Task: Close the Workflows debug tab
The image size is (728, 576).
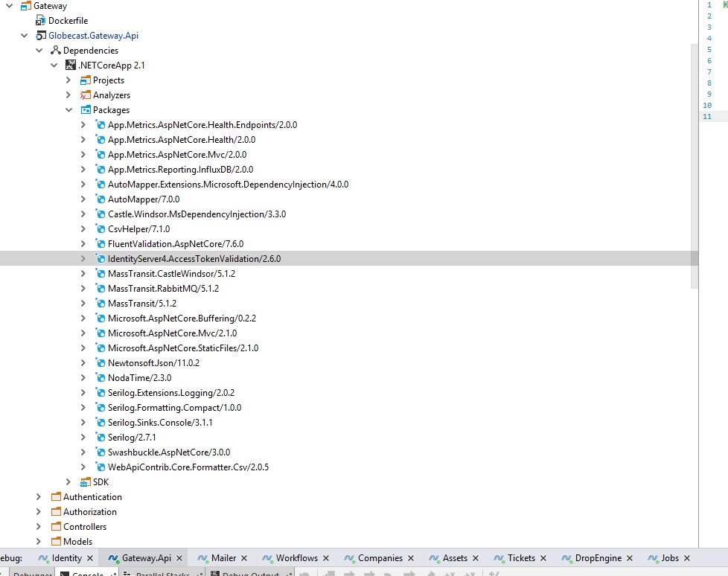Action: tap(326, 558)
